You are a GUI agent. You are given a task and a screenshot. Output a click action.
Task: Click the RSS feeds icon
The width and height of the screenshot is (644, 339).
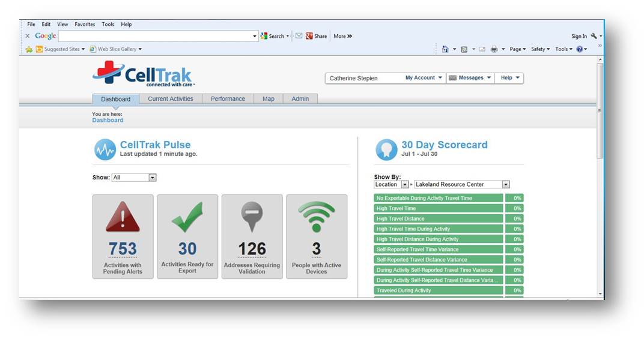pyautogui.click(x=464, y=49)
